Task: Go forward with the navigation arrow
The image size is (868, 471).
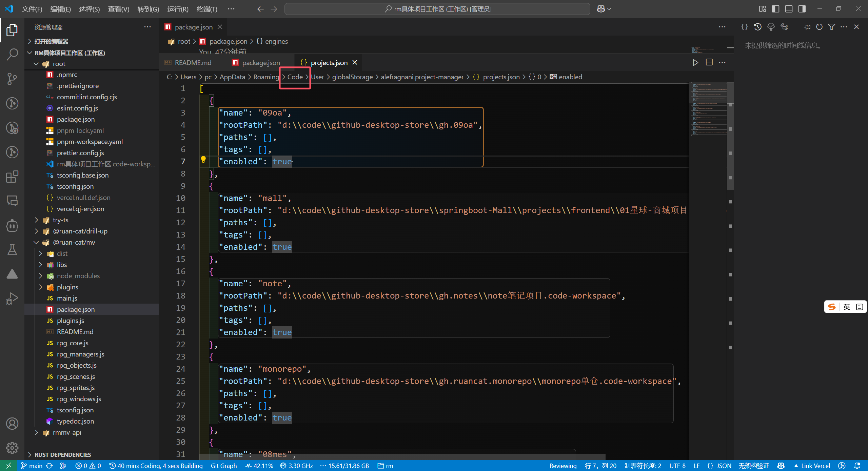Action: pyautogui.click(x=274, y=9)
